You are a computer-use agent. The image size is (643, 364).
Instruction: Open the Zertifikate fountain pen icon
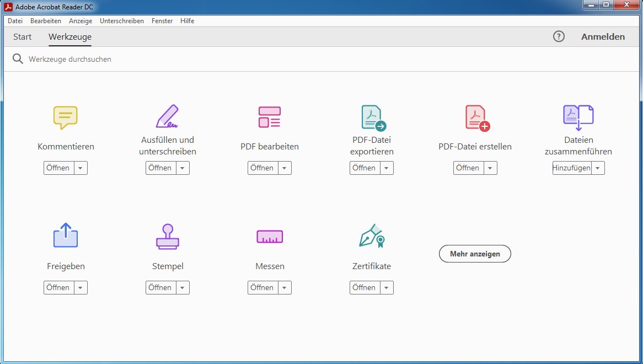(372, 236)
